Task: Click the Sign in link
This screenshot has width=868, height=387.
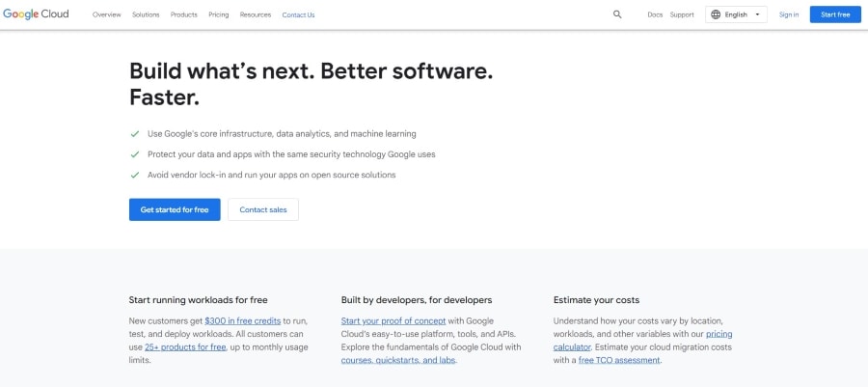Action: click(788, 14)
